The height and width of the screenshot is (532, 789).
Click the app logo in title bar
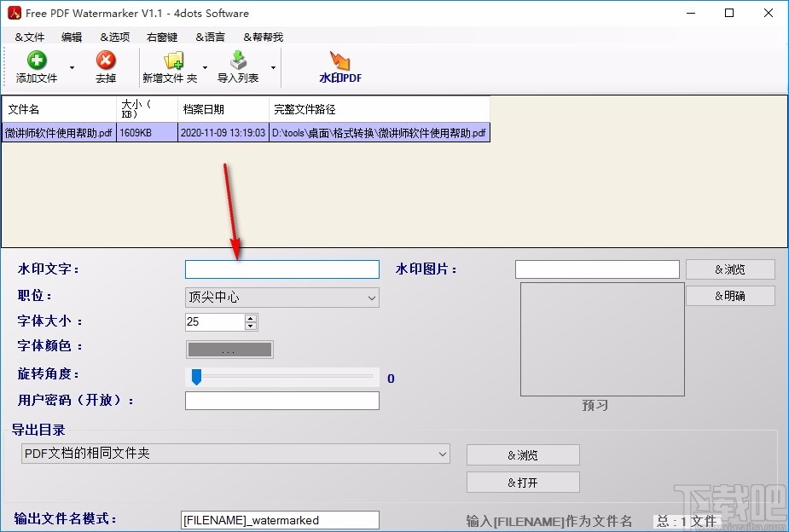15,13
